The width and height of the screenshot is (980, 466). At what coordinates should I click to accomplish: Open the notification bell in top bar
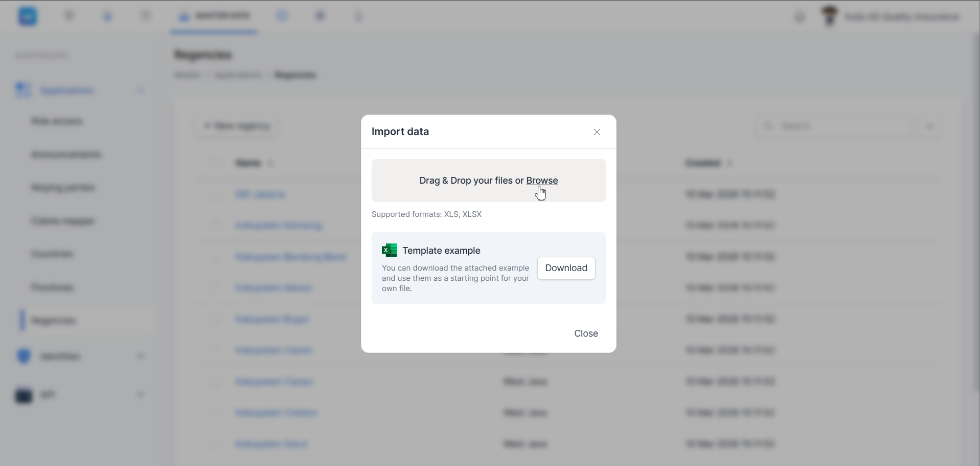(800, 17)
